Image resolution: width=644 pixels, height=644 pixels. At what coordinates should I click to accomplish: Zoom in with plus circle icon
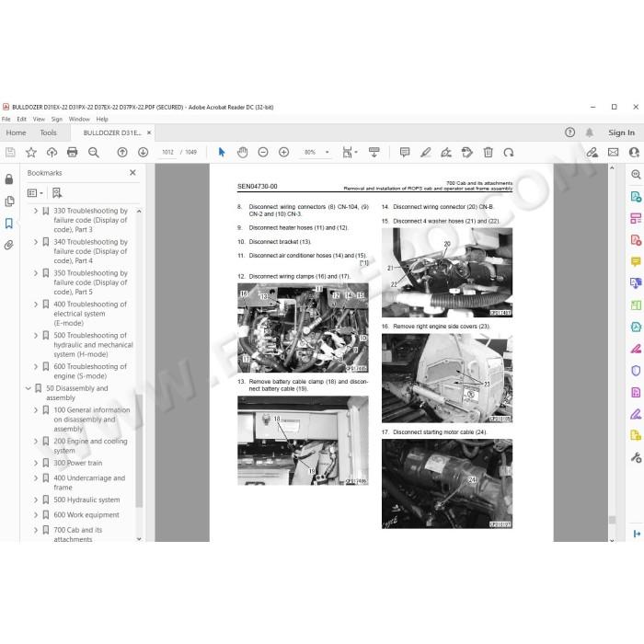(283, 153)
